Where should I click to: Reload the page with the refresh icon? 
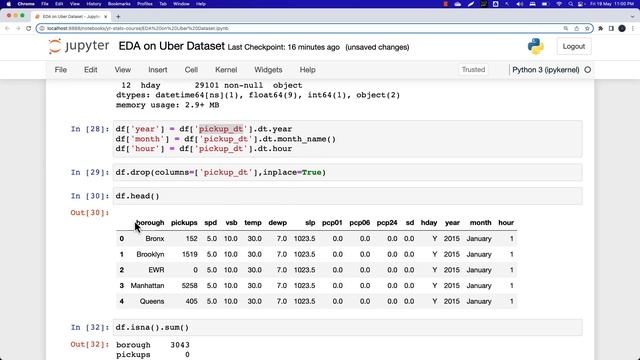(29, 28)
